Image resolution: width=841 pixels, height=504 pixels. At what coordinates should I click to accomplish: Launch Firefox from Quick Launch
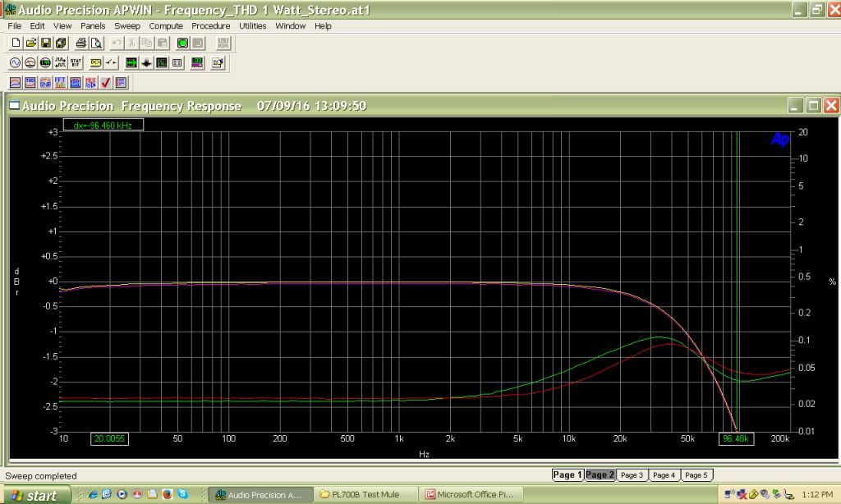click(x=168, y=494)
